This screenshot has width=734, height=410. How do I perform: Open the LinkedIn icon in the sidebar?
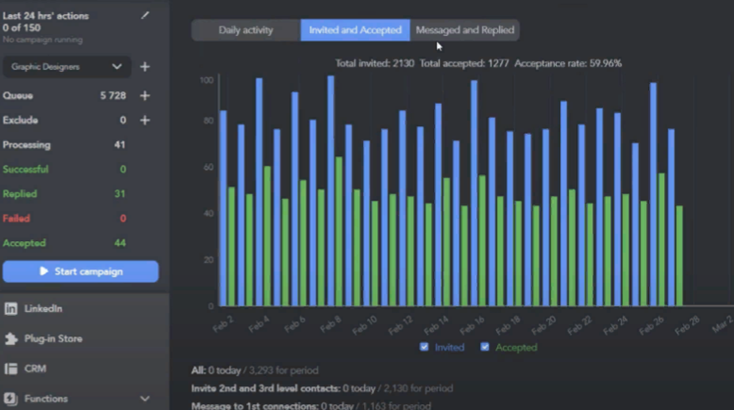[11, 308]
